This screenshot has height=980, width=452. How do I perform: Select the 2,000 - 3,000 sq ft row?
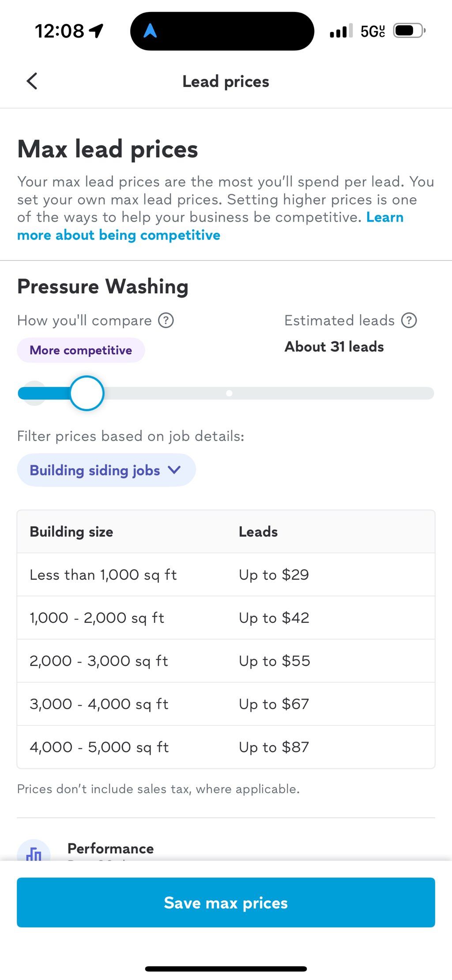click(226, 661)
